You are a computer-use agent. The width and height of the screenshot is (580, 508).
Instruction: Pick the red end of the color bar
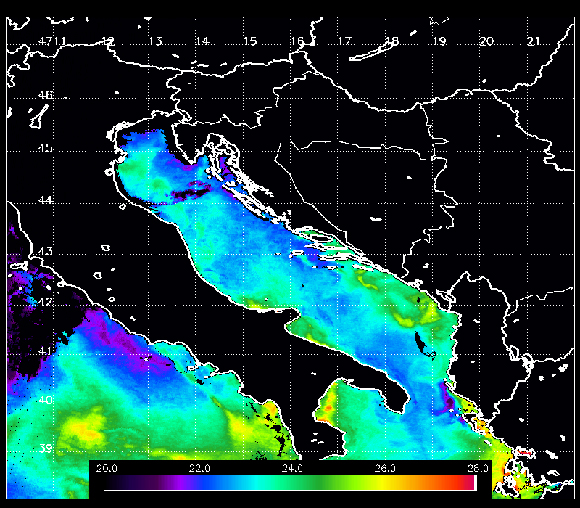468,482
